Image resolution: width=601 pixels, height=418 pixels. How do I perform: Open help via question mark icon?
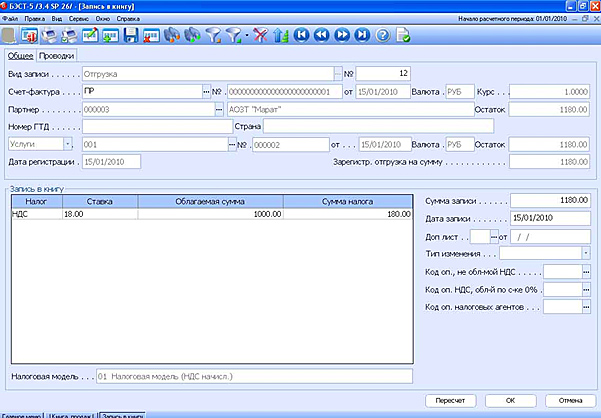384,35
